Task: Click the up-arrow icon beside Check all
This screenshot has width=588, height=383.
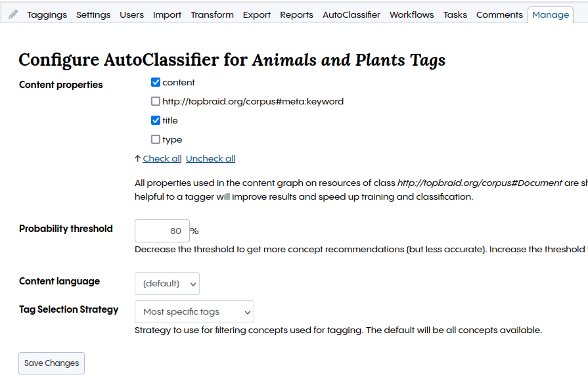Action: (x=139, y=158)
